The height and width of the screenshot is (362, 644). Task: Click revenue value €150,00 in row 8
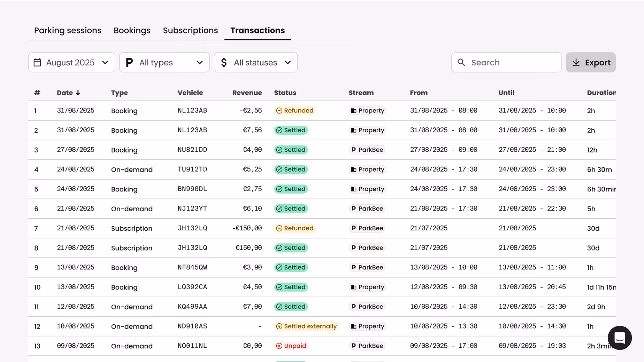point(249,248)
